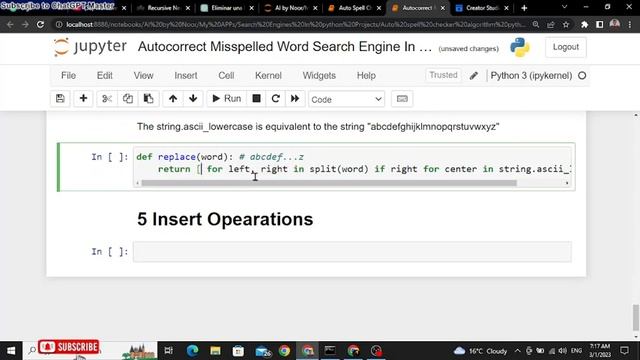640x360 pixels.
Task: Open the taskbar clock showing 7:17 AM
Action: pos(600,351)
